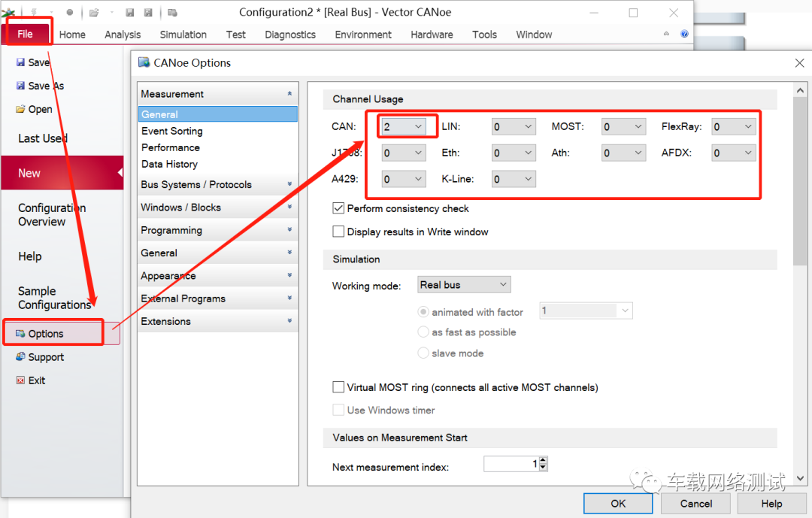Toggle Perform consistency check checkbox
The image size is (812, 518).
[338, 208]
